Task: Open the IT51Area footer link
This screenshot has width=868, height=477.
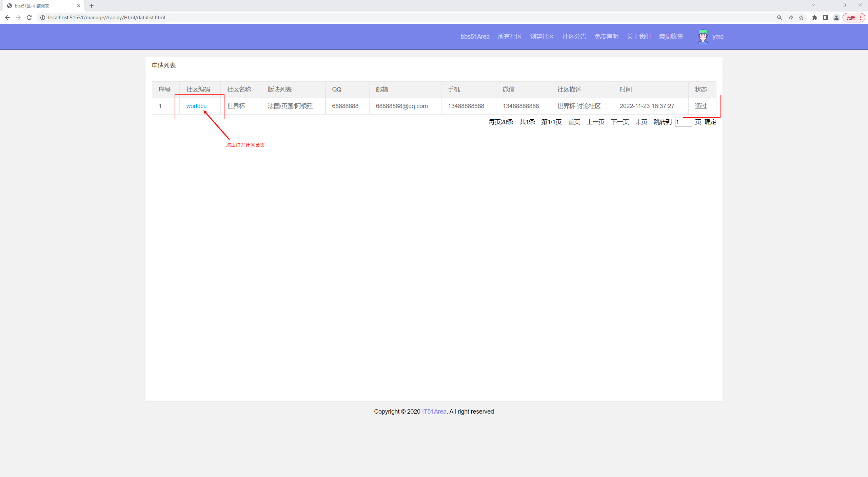Action: pyautogui.click(x=434, y=412)
